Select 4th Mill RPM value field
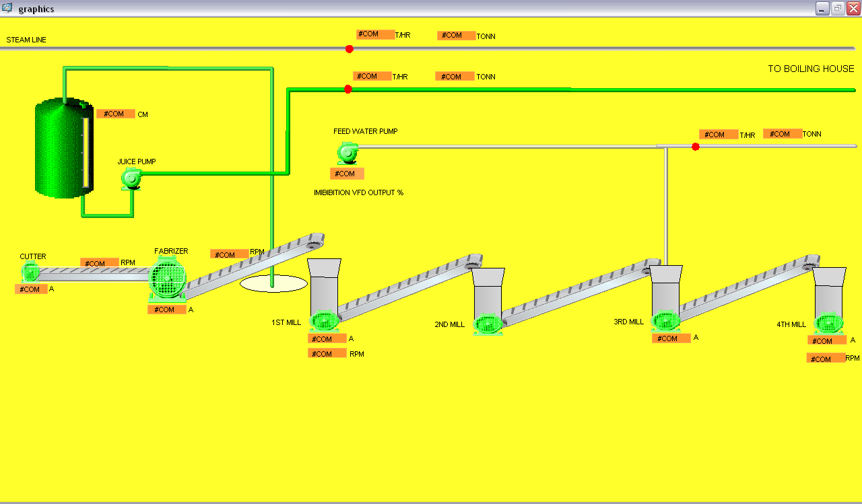 (x=826, y=359)
